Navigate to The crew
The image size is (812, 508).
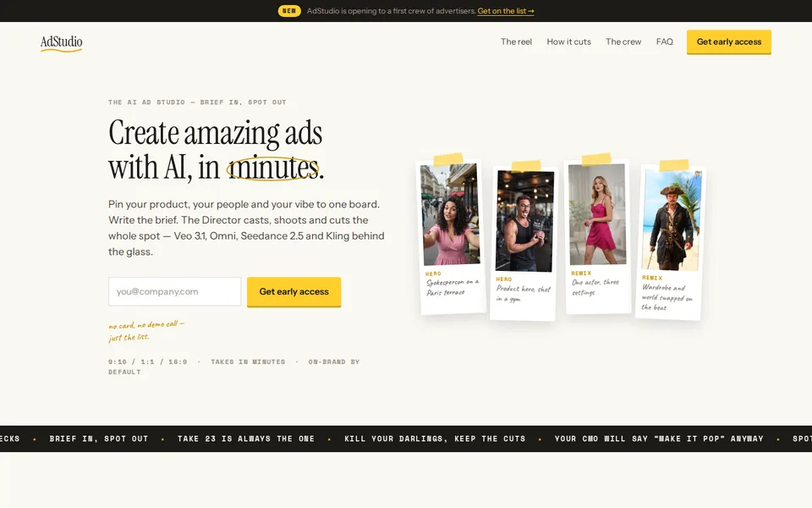pyautogui.click(x=623, y=41)
